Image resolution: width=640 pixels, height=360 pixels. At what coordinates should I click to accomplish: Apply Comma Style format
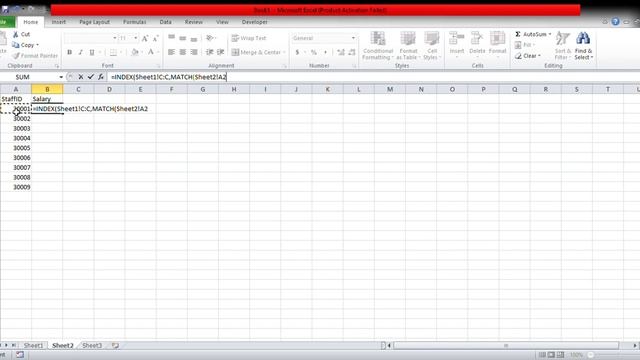click(325, 52)
